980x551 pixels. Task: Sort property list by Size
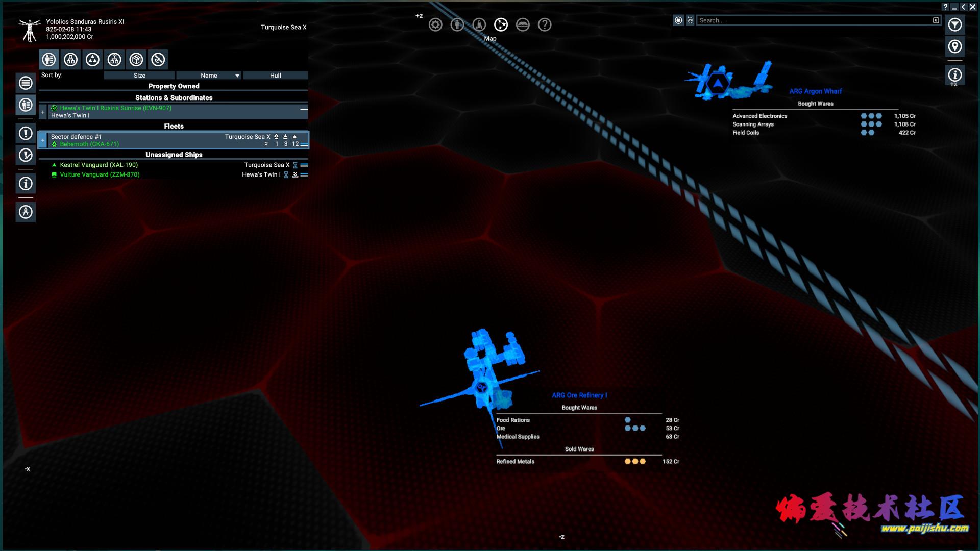pos(139,76)
